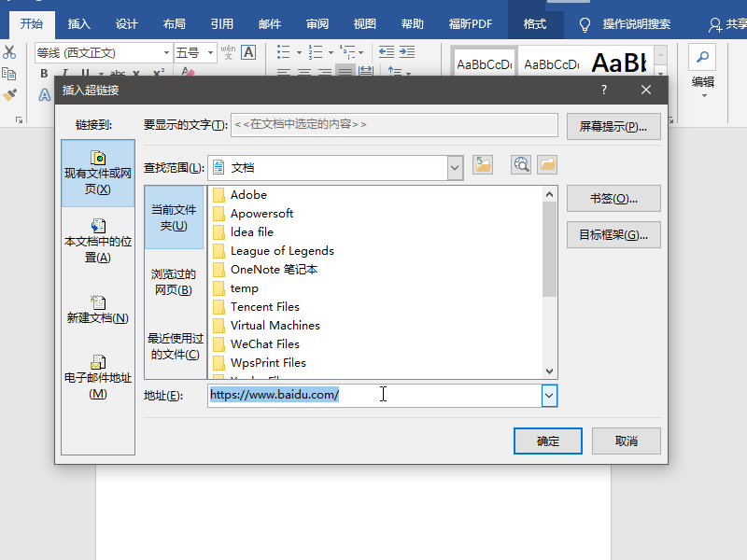Open the font size 五号 dropdown
The height and width of the screenshot is (560, 747).
click(211, 53)
